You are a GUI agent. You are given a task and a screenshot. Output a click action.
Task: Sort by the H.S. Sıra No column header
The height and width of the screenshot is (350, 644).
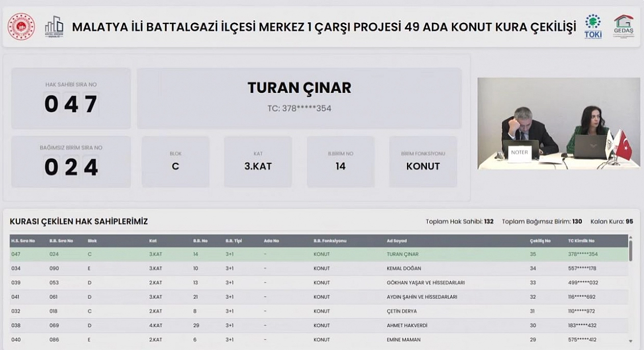pyautogui.click(x=23, y=241)
